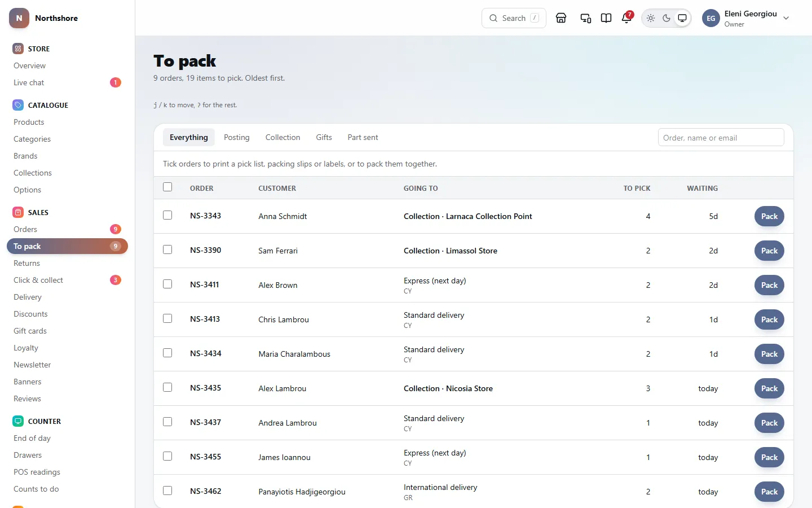Tick the select-all orders checkbox
The image size is (812, 508).
click(x=167, y=187)
